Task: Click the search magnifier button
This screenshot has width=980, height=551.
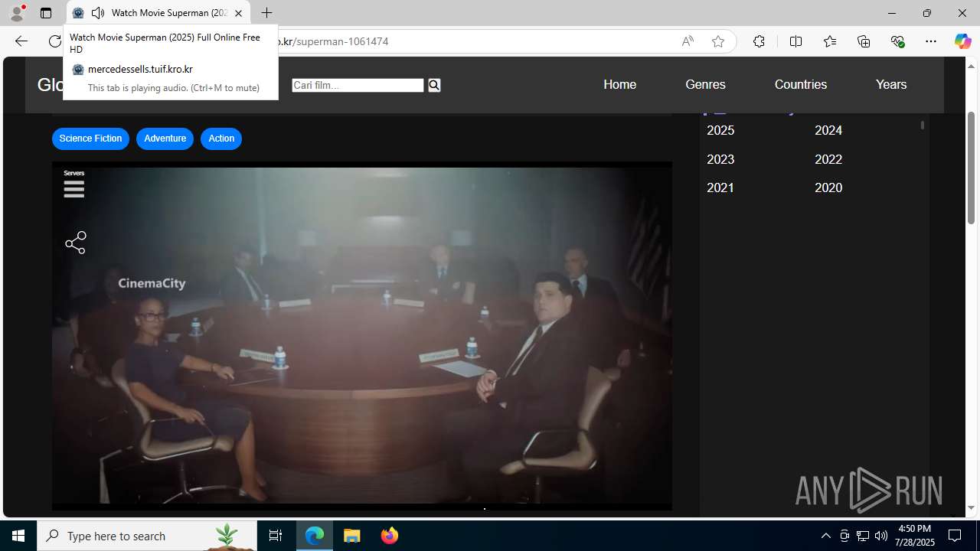Action: coord(434,85)
